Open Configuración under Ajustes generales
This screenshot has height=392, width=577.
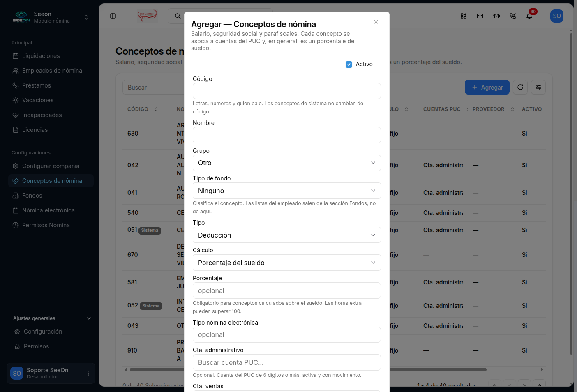point(52,332)
